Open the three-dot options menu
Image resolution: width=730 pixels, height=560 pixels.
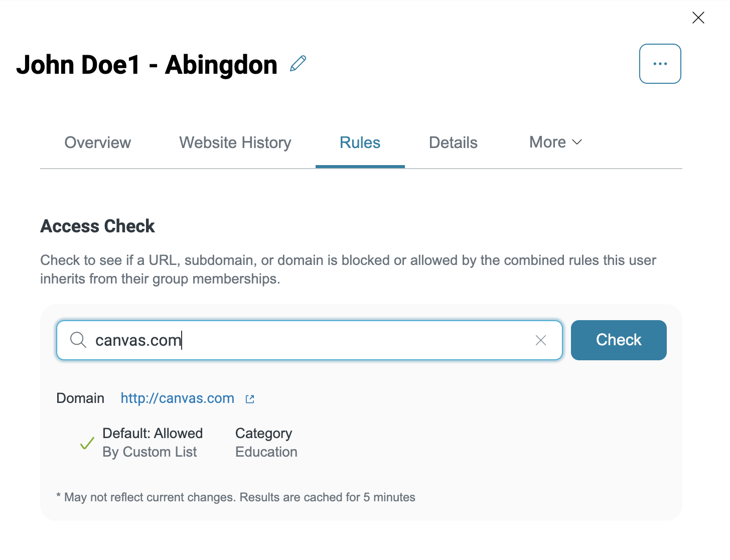pos(660,64)
